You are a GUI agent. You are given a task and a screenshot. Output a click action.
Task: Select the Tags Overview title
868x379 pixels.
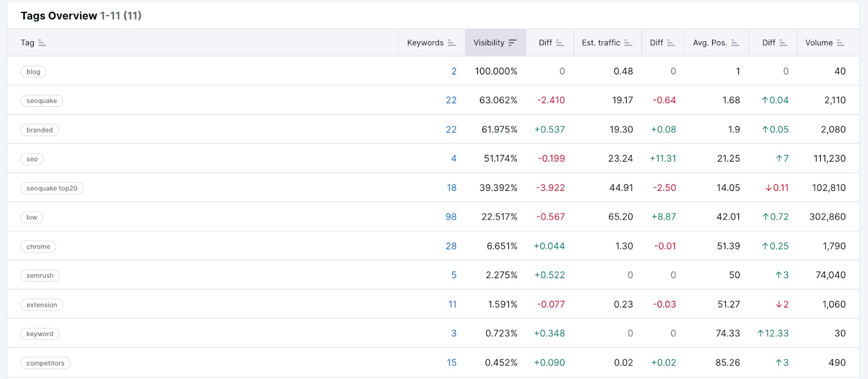point(59,16)
